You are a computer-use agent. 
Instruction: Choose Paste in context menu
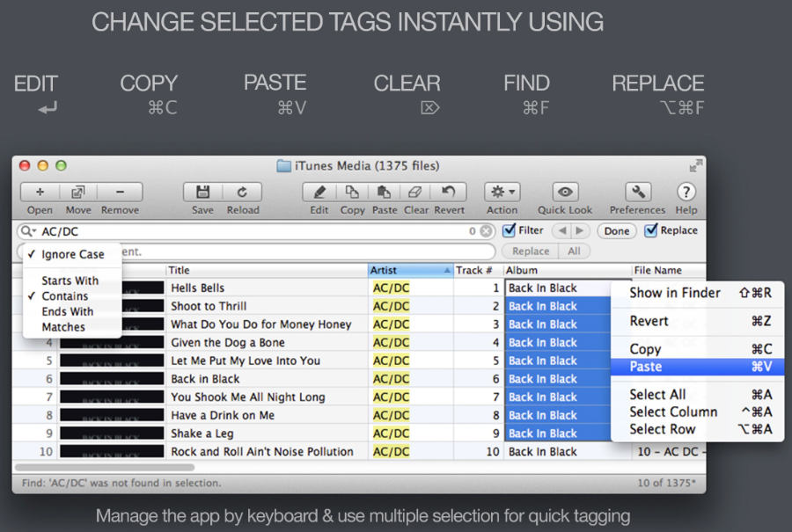[x=698, y=367]
